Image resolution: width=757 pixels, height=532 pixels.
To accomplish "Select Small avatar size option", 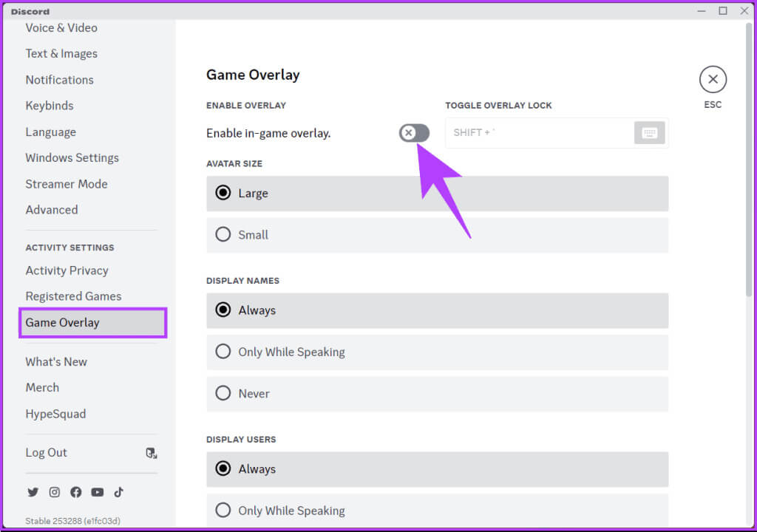I will pos(223,235).
